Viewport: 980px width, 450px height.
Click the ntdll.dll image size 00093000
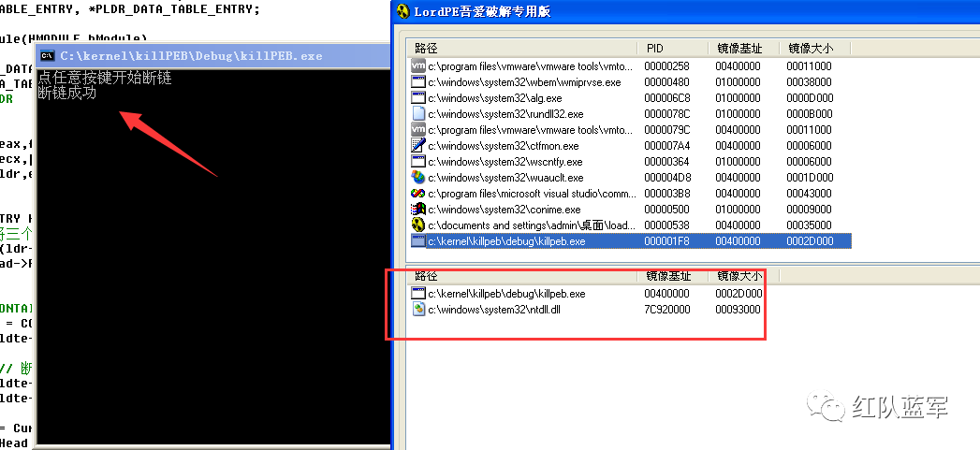[739, 310]
